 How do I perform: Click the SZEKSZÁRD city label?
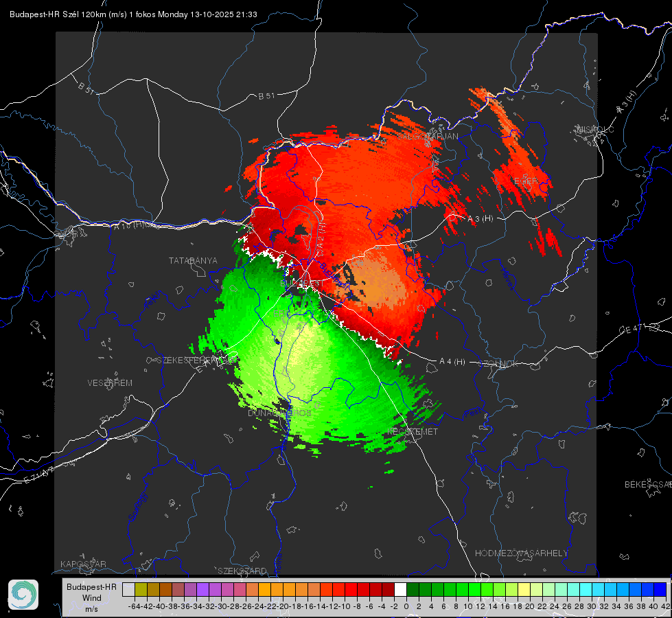pos(242,571)
